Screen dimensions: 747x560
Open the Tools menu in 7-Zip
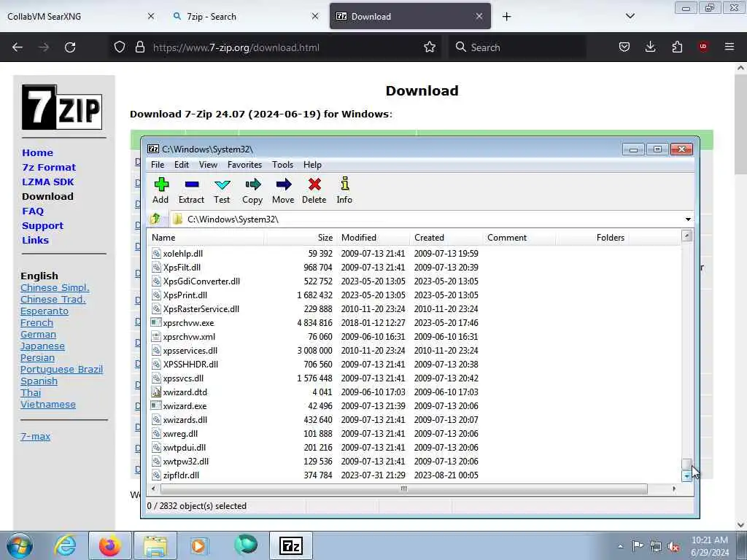point(282,165)
